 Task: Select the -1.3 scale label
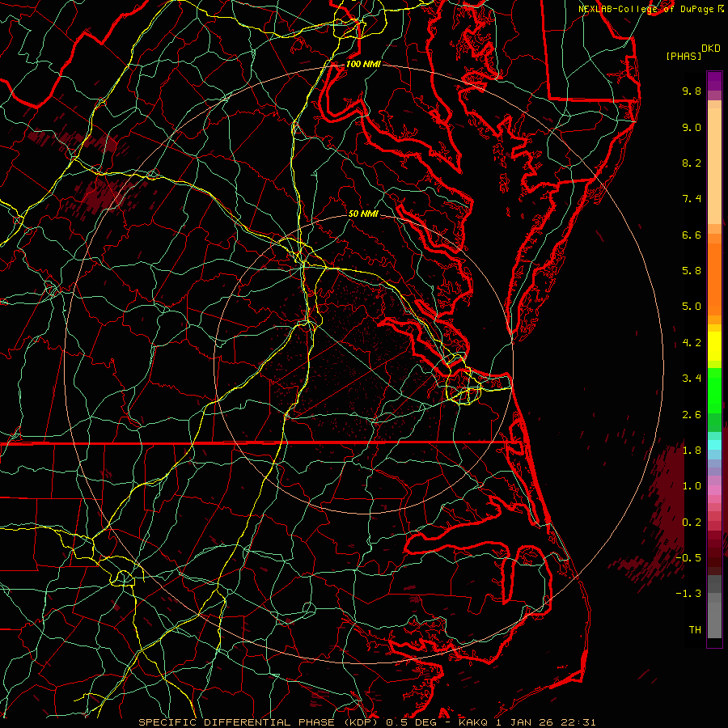[688, 594]
